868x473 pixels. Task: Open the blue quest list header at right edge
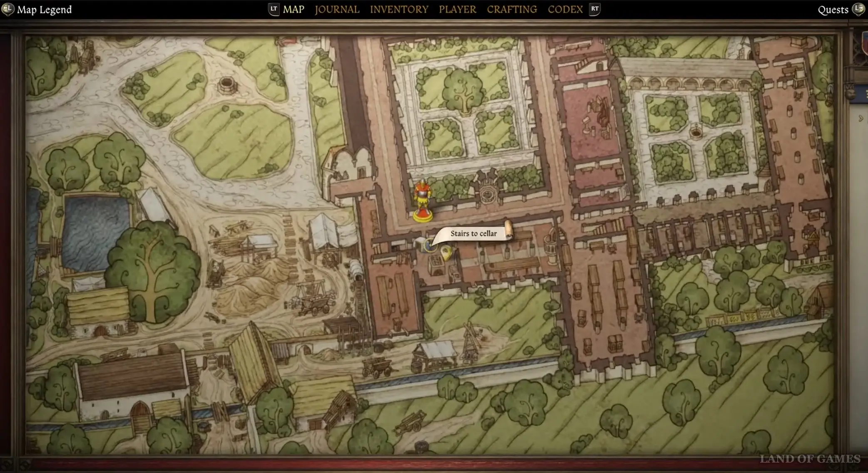pyautogui.click(x=861, y=94)
